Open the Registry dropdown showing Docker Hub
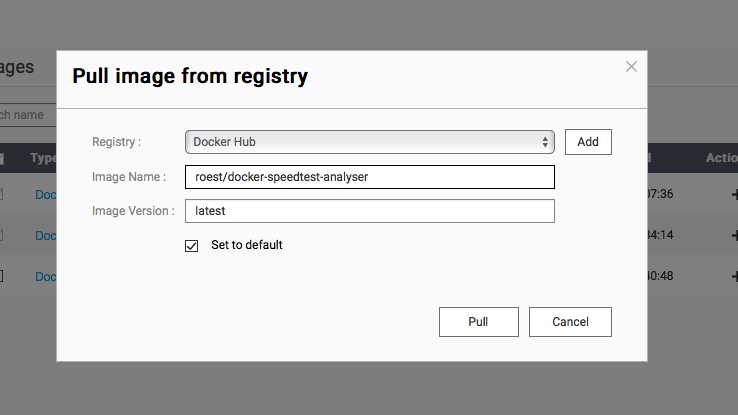Screen dimensions: 738x415 [x=369, y=142]
